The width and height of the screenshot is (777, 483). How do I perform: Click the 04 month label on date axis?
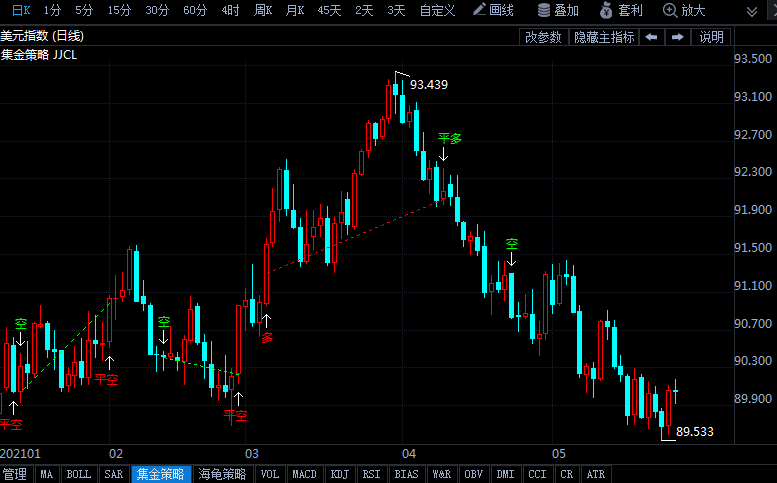pyautogui.click(x=409, y=453)
